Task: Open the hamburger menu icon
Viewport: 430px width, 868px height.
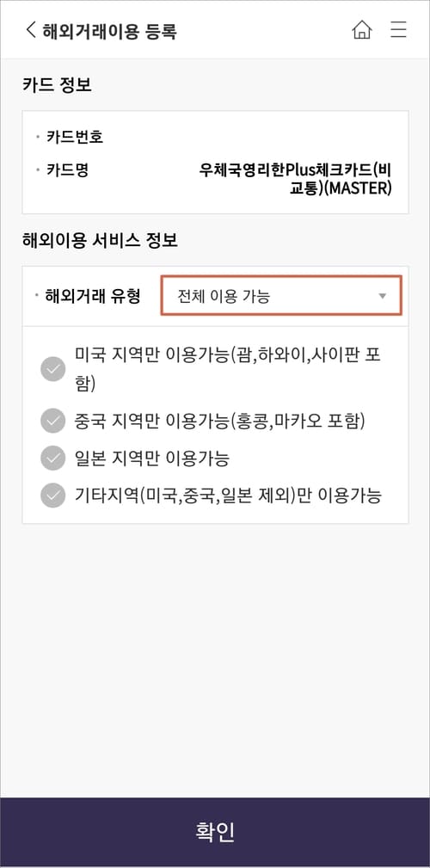Action: tap(398, 30)
